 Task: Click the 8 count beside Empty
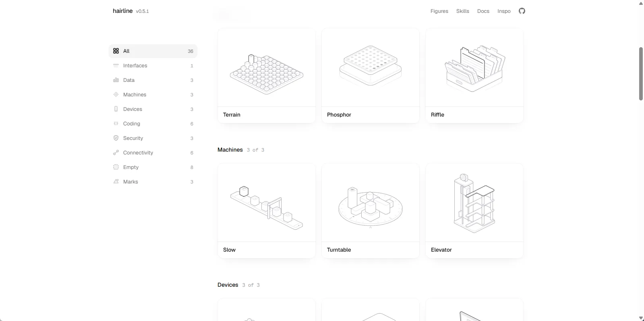click(x=192, y=167)
